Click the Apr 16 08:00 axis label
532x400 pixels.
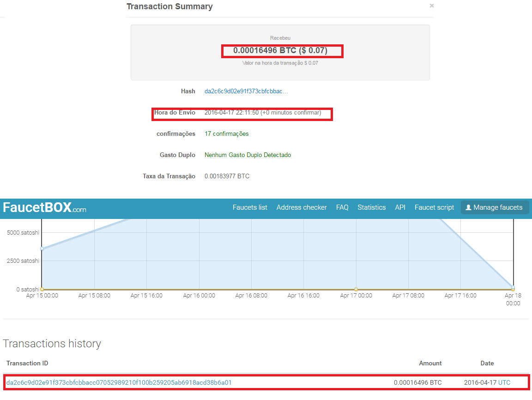[x=251, y=296]
